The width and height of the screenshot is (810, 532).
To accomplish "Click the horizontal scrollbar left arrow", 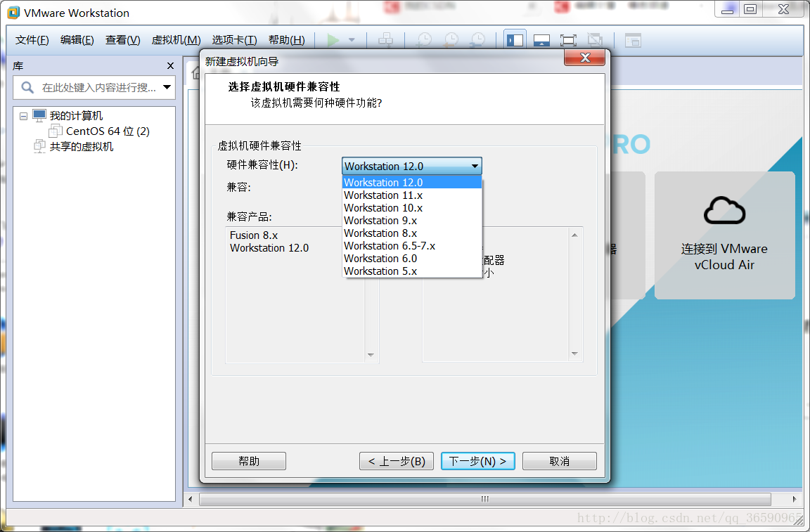I will point(191,499).
